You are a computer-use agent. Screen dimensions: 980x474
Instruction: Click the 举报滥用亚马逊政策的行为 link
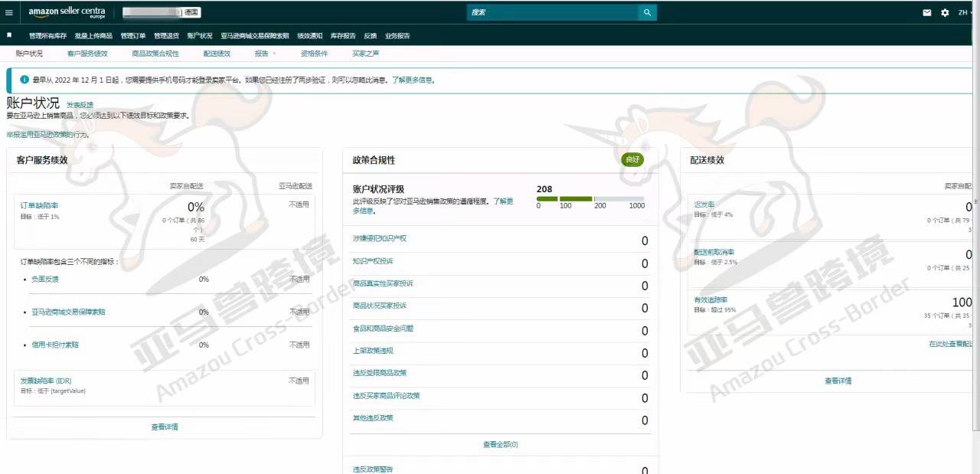[47, 135]
